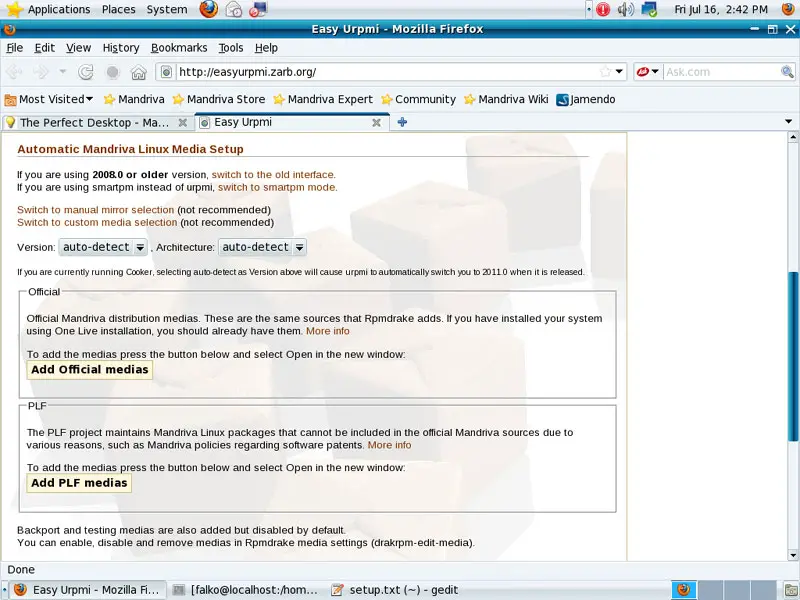Open the list all tabs dropdown

pyautogui.click(x=788, y=121)
